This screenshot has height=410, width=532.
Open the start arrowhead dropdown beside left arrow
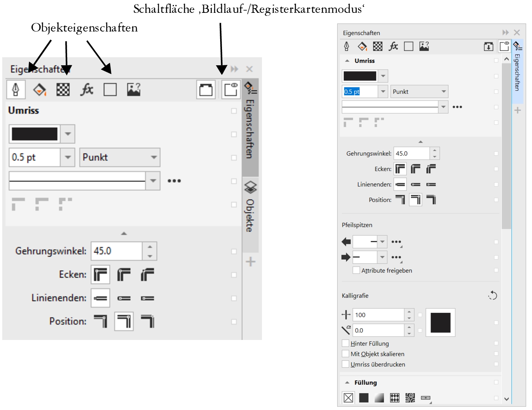[382, 242]
